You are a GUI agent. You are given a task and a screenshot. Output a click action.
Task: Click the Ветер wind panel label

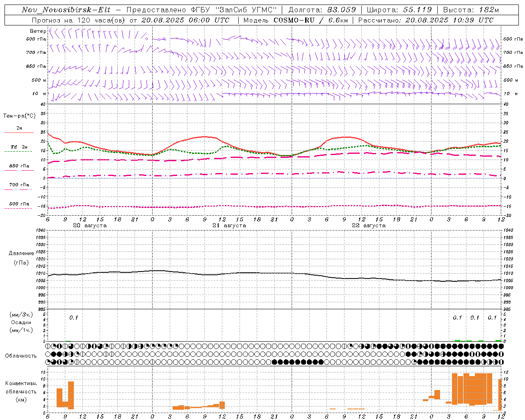(38, 31)
